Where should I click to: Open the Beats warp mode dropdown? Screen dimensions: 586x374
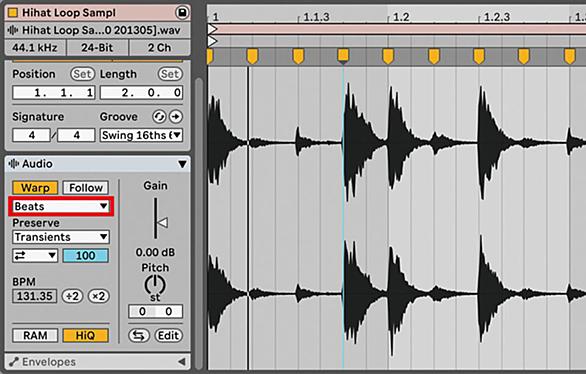61,207
